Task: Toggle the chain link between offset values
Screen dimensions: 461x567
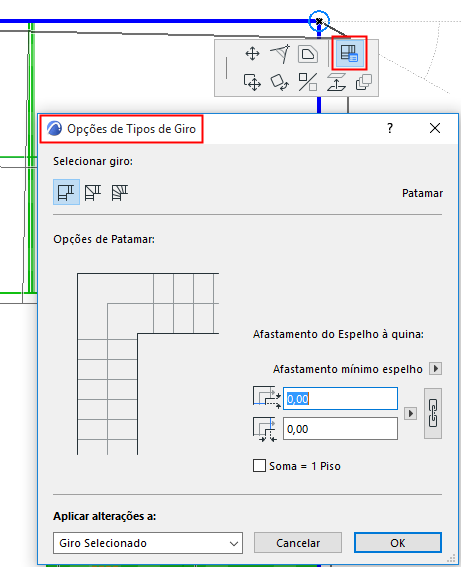Action: click(433, 413)
